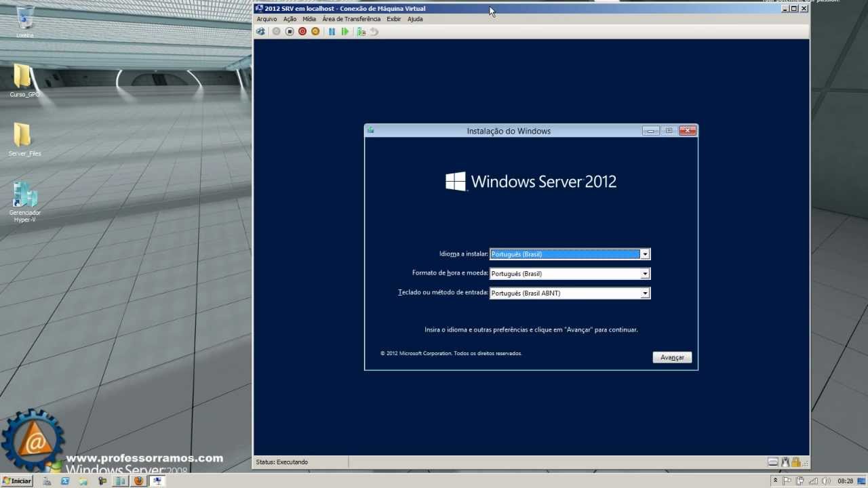Click the orange Save State icon
Screen dimensions: 868x488
(315, 31)
